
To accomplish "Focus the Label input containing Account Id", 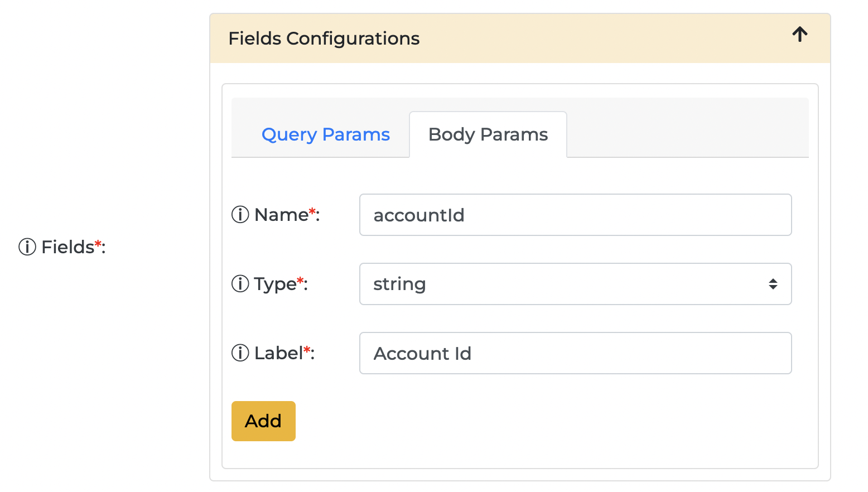I will (x=575, y=353).
